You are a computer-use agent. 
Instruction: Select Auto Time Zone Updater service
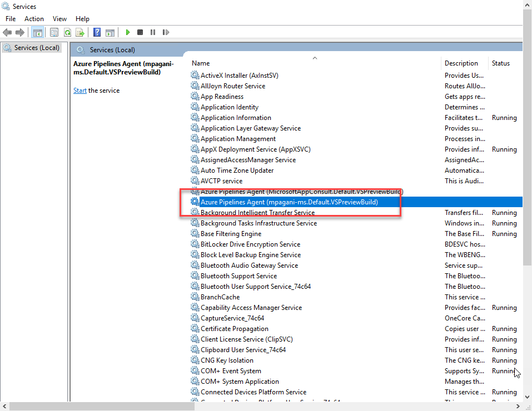click(x=237, y=171)
